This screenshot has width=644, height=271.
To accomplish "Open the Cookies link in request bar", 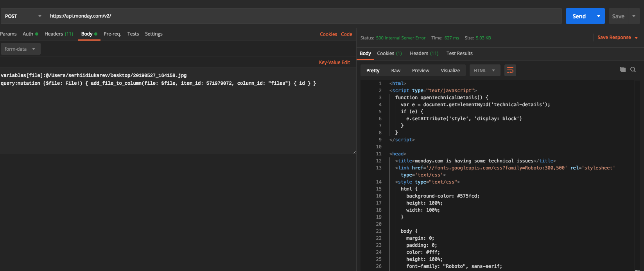I will [x=328, y=34].
